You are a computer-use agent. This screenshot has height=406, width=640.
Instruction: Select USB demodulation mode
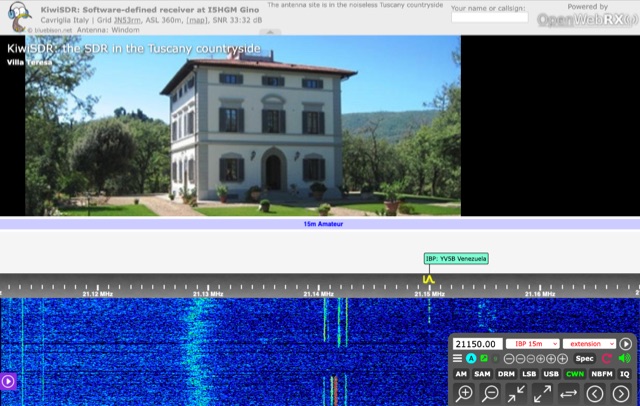tap(551, 374)
